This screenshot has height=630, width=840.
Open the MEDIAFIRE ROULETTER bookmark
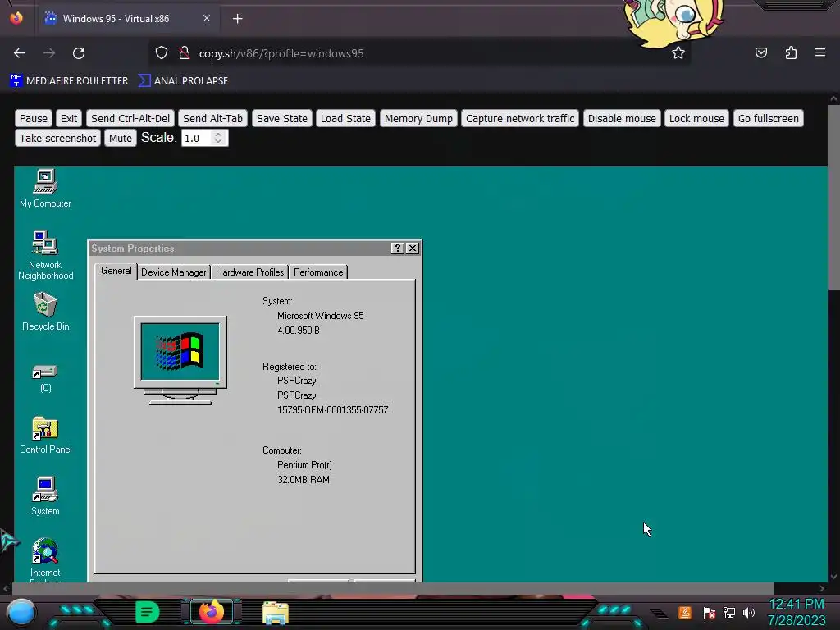(69, 81)
